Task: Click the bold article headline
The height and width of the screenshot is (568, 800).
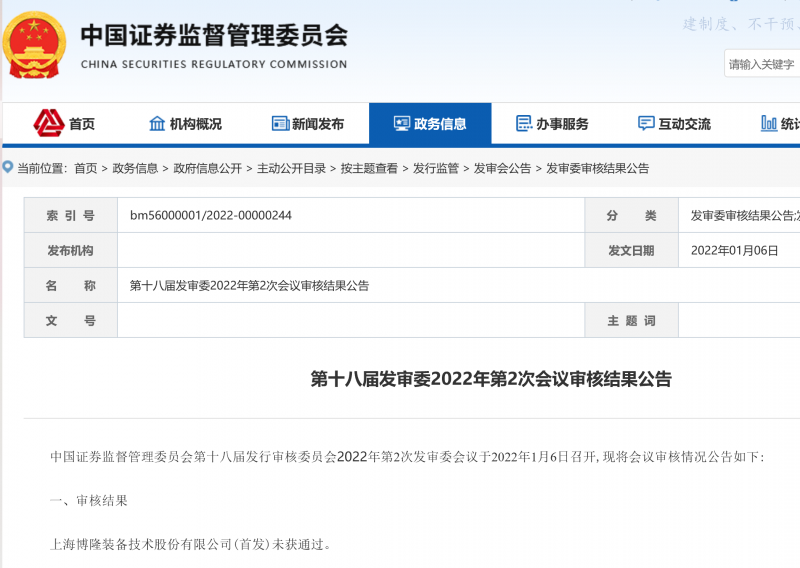Action: point(491,379)
